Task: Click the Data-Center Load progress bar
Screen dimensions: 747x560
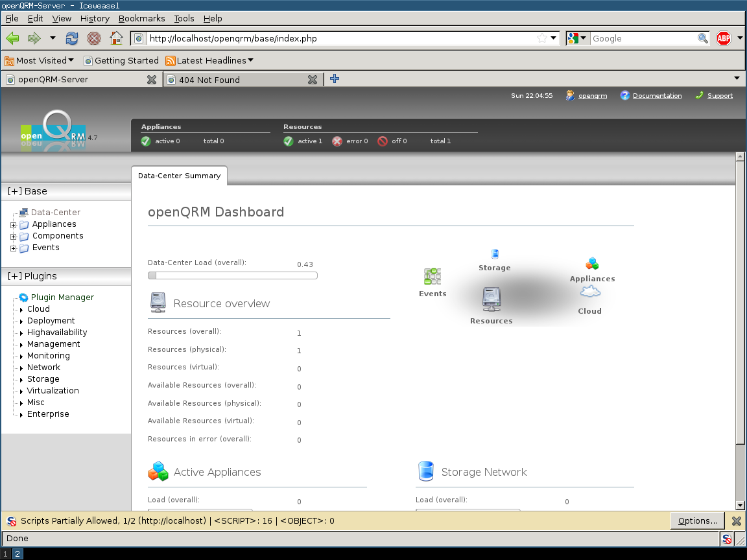Action: coord(233,275)
